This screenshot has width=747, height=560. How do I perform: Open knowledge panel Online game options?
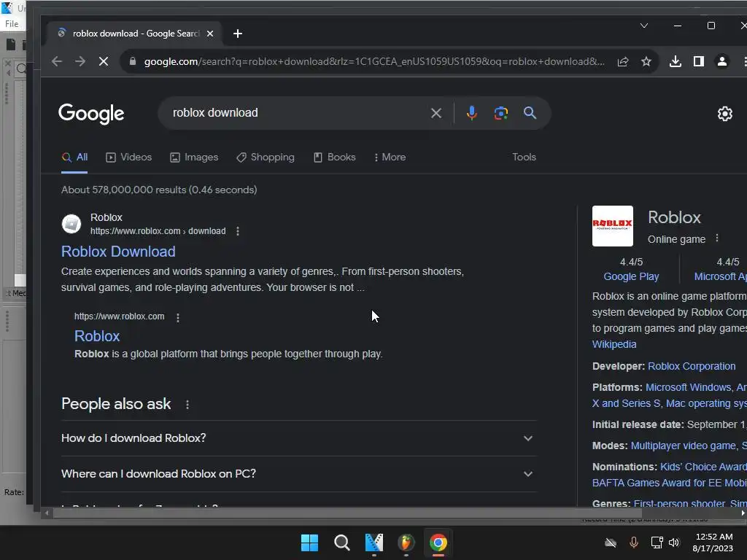click(716, 238)
